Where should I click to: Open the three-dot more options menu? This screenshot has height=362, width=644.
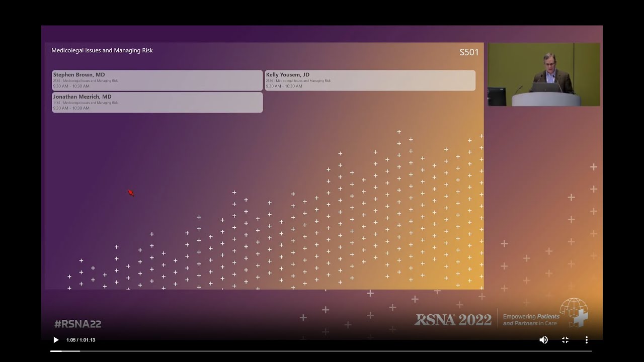[586, 340]
